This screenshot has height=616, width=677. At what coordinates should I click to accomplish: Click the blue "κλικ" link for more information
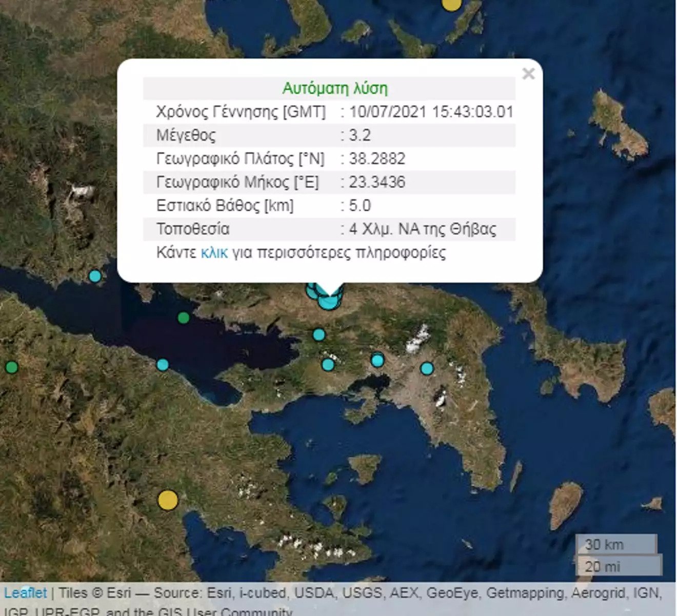click(214, 252)
